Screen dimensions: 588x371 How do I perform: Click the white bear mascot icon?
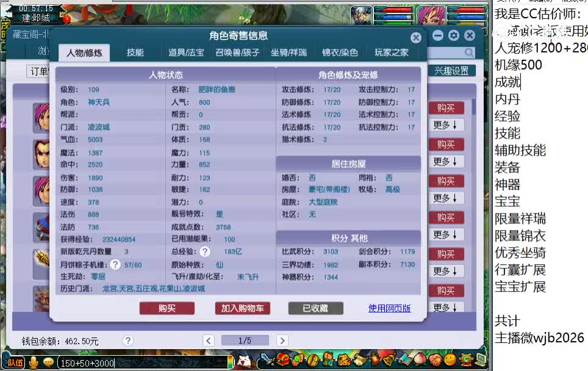click(245, 361)
